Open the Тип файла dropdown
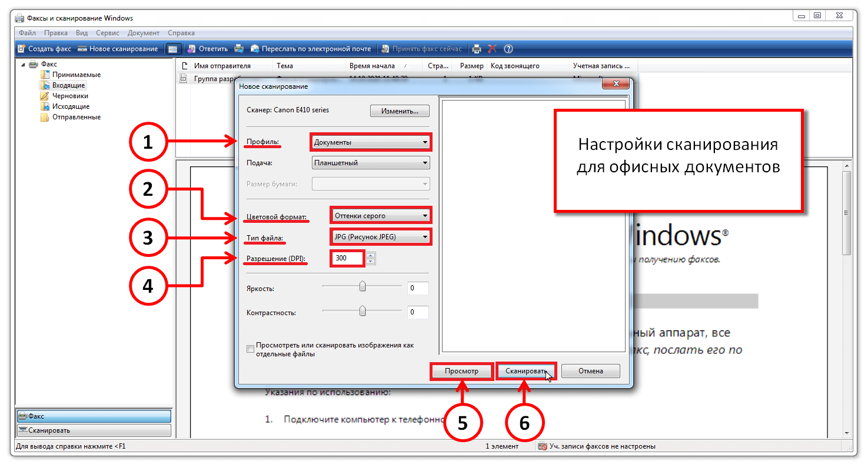This screenshot has width=868, height=468. (x=381, y=237)
